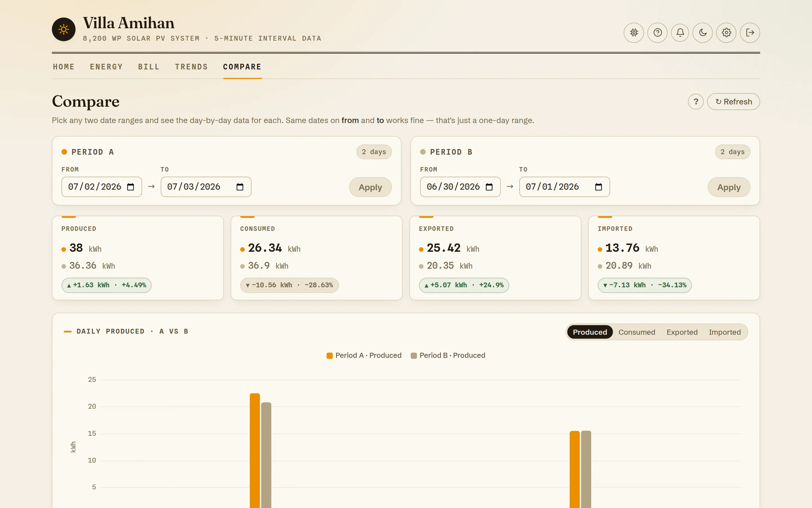812x508 pixels.
Task: Click the Period A heading
Action: coord(92,152)
